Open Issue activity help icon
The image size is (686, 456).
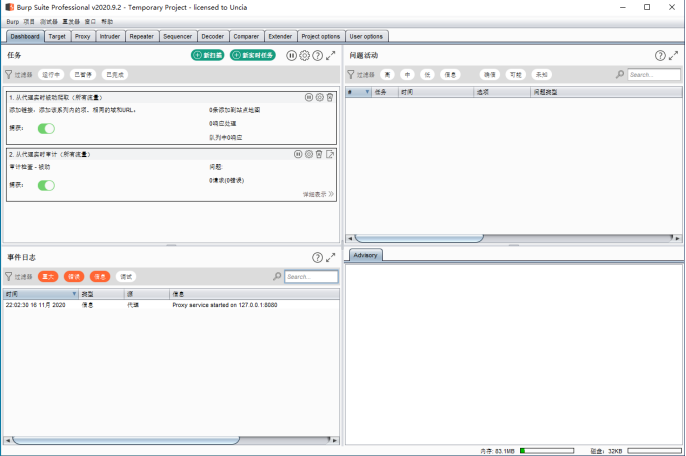pyautogui.click(x=660, y=56)
